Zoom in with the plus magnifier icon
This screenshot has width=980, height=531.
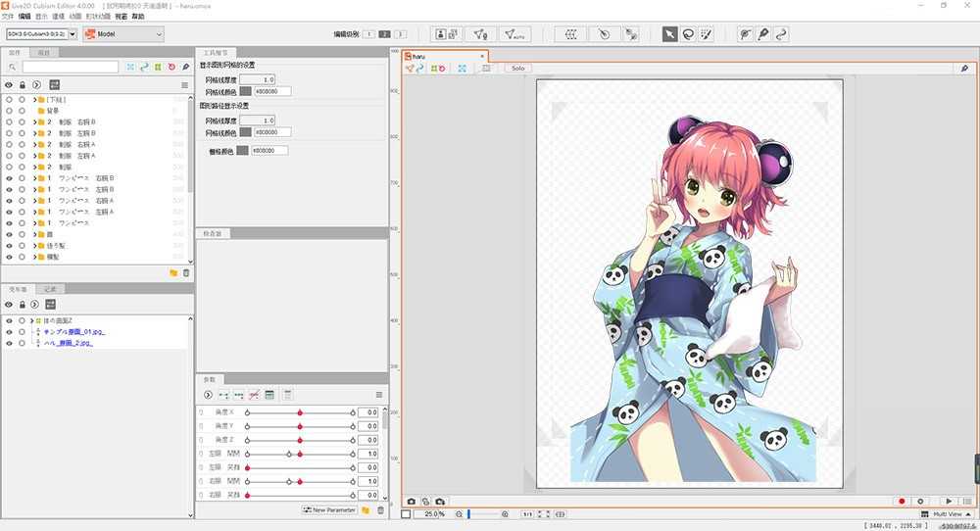pos(505,514)
